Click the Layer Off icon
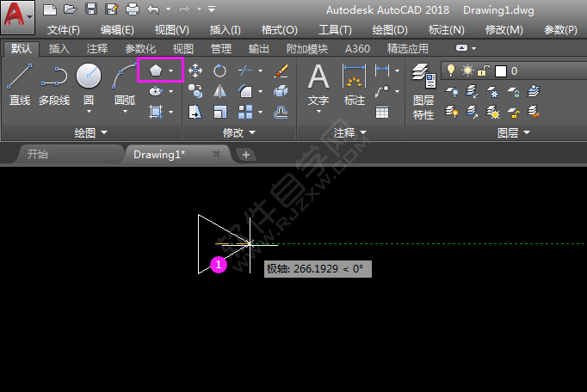 (452, 91)
